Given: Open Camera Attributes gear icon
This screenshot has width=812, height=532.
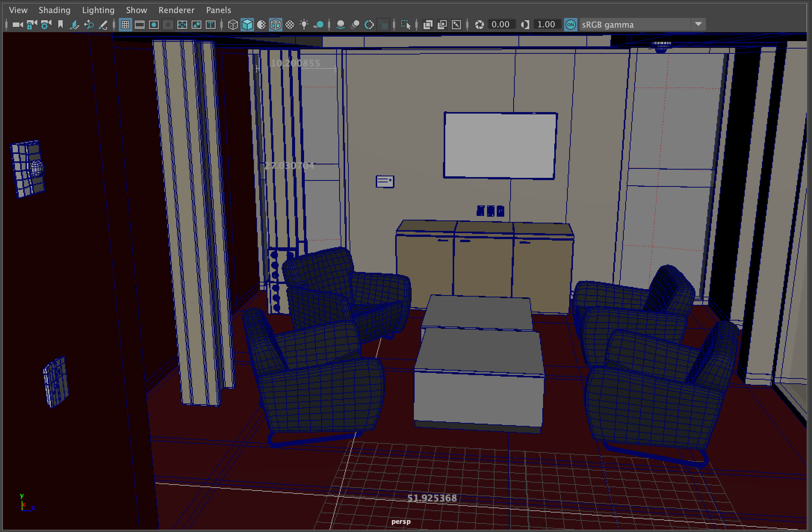Looking at the screenshot, I should 46,25.
